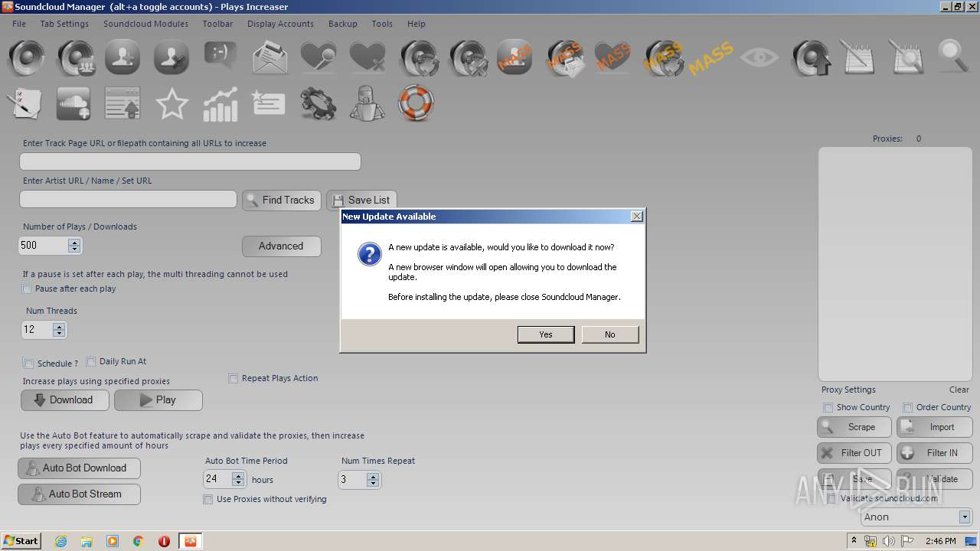Select the remove-user unfollow icon
The image size is (980, 551).
171,57
